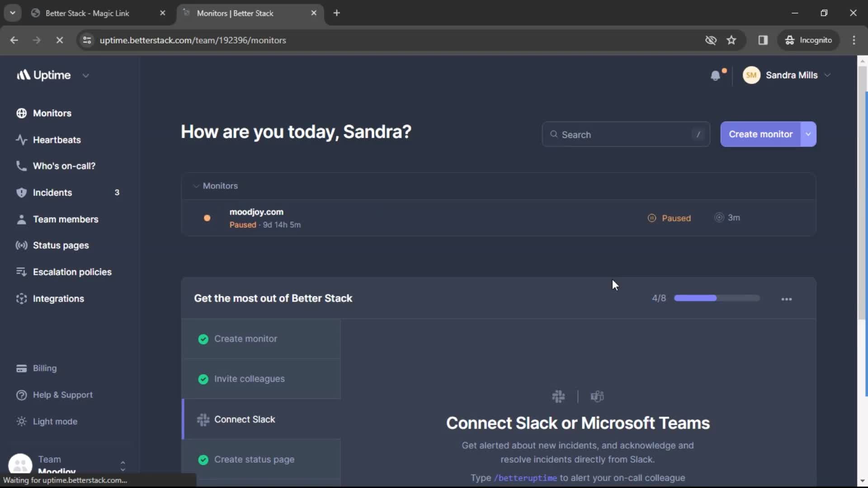Open the Integrations page
The width and height of the screenshot is (868, 488).
[x=58, y=299]
